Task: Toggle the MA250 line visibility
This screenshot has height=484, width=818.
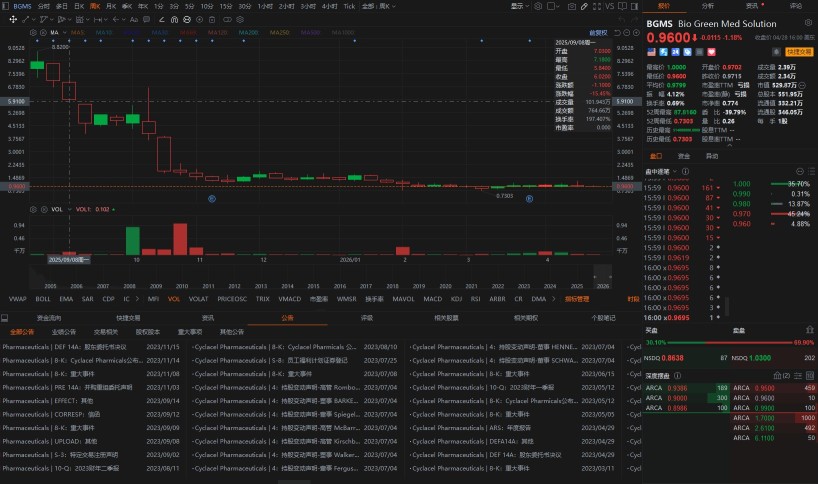Action: click(280, 32)
